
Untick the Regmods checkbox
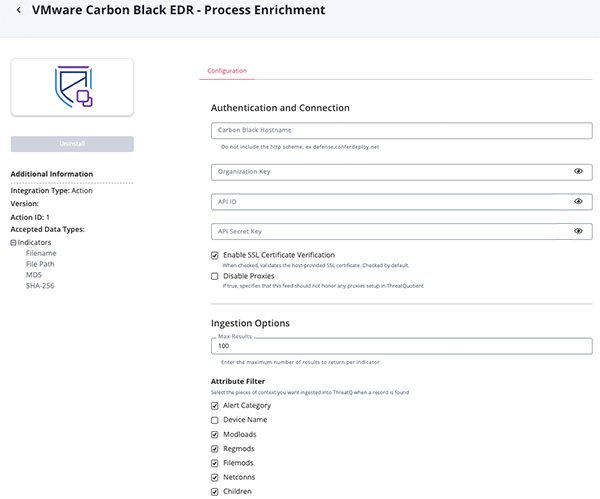click(215, 449)
